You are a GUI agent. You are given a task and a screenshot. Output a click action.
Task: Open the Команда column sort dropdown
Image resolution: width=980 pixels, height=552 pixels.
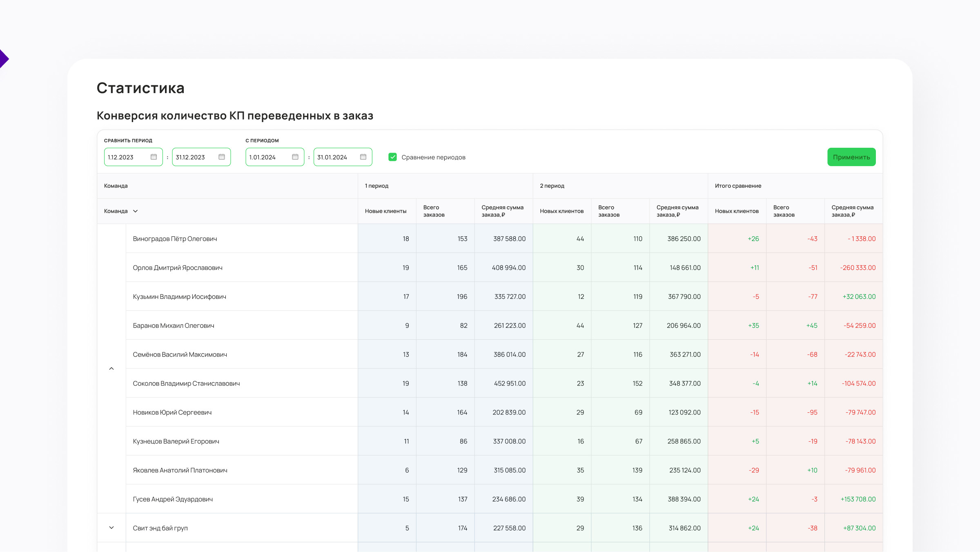(x=135, y=211)
